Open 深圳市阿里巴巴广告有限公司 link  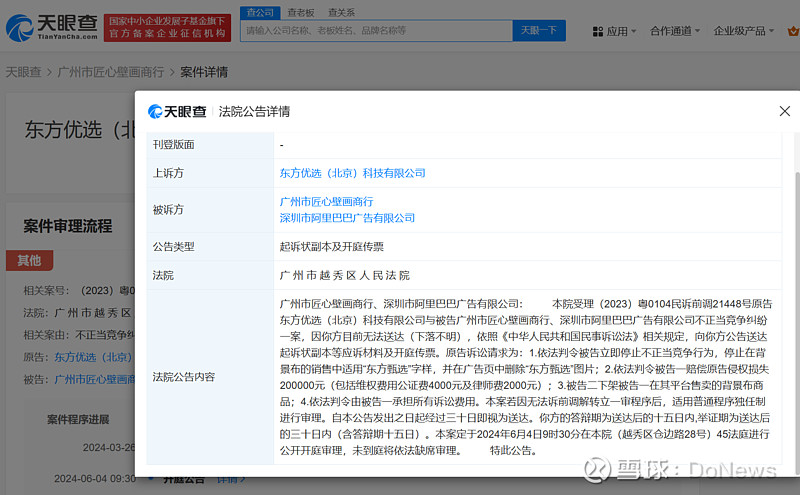click(347, 218)
